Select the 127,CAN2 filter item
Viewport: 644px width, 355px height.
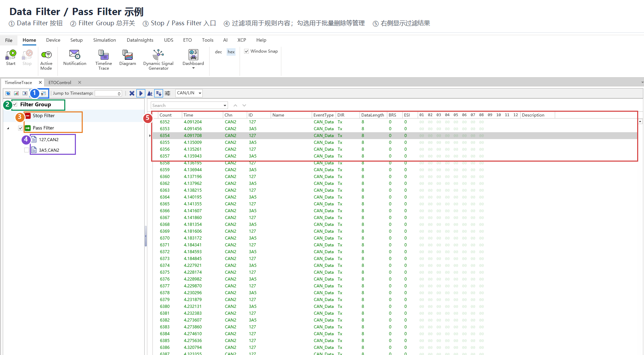[49, 140]
